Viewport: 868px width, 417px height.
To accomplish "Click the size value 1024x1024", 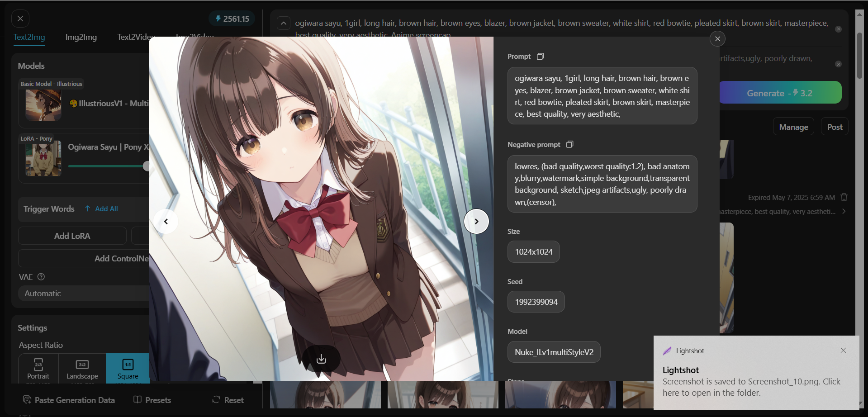I will (x=534, y=252).
